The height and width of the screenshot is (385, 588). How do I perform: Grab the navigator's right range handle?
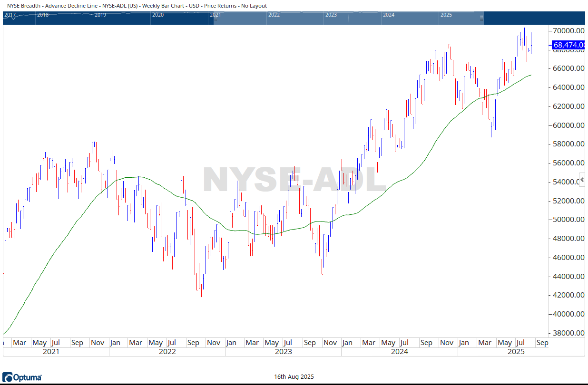[481, 18]
